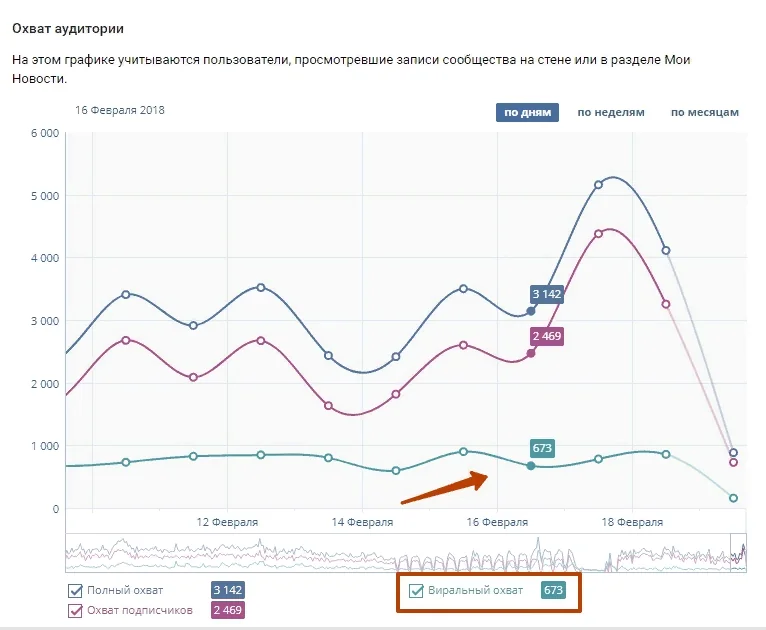Click the last teal data point near zero
766x630 pixels.
pyautogui.click(x=733, y=498)
